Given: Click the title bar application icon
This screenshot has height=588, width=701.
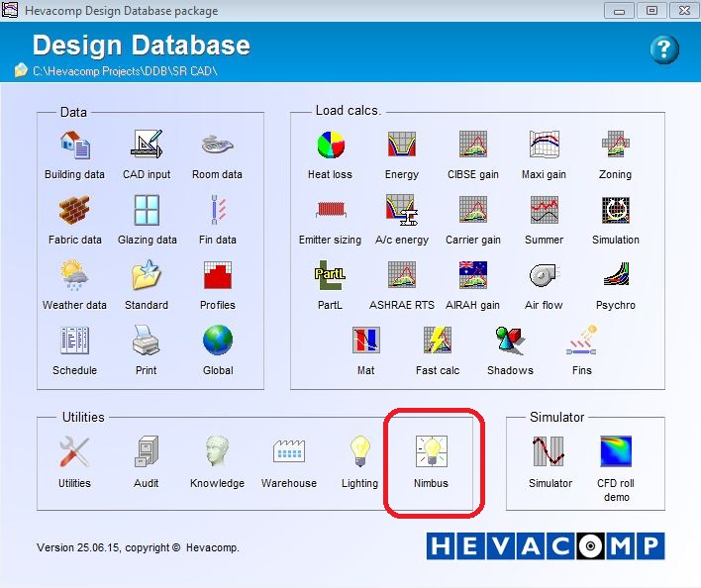Looking at the screenshot, I should [x=9, y=9].
